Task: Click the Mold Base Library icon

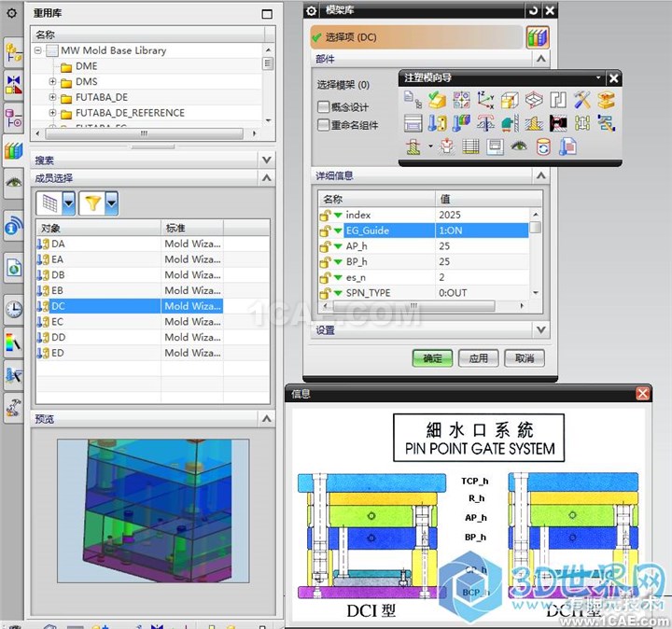Action: tap(413, 123)
